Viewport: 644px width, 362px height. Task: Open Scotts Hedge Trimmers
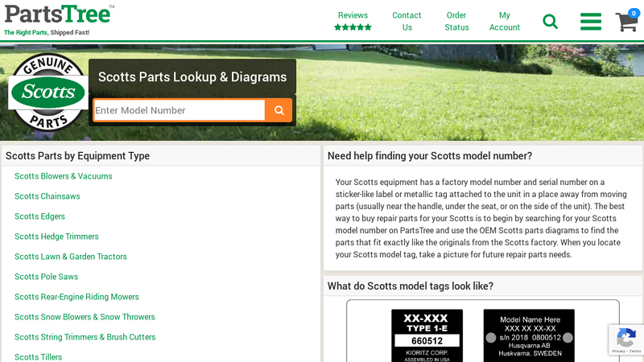tap(56, 237)
